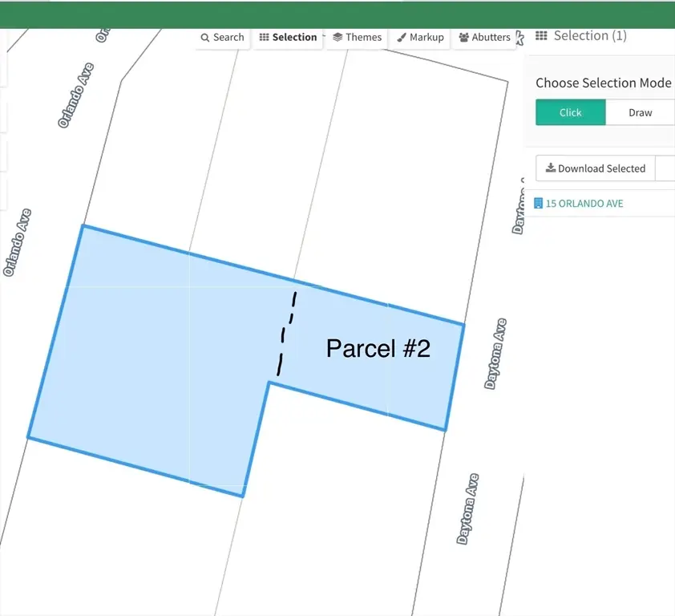Click the building icon beside 15 ORLANDO AVE
This screenshot has height=616, width=675.
(537, 203)
